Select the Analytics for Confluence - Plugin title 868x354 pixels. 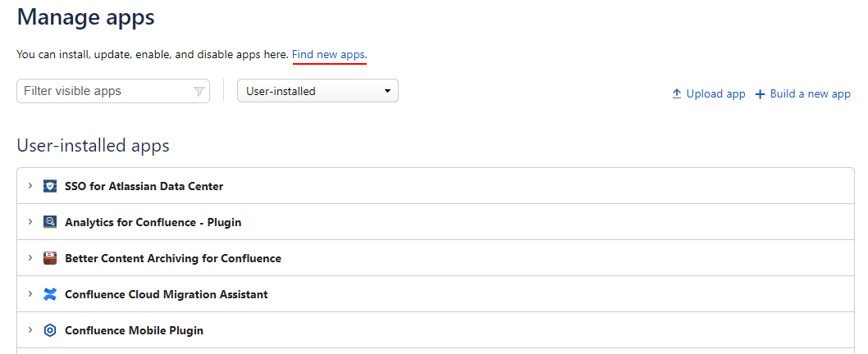(153, 222)
